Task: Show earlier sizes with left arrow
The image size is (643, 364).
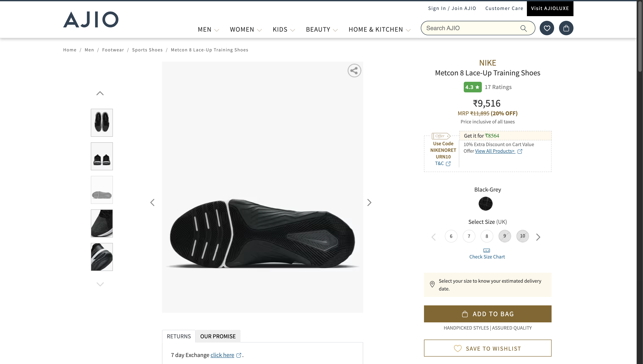Action: (434, 237)
